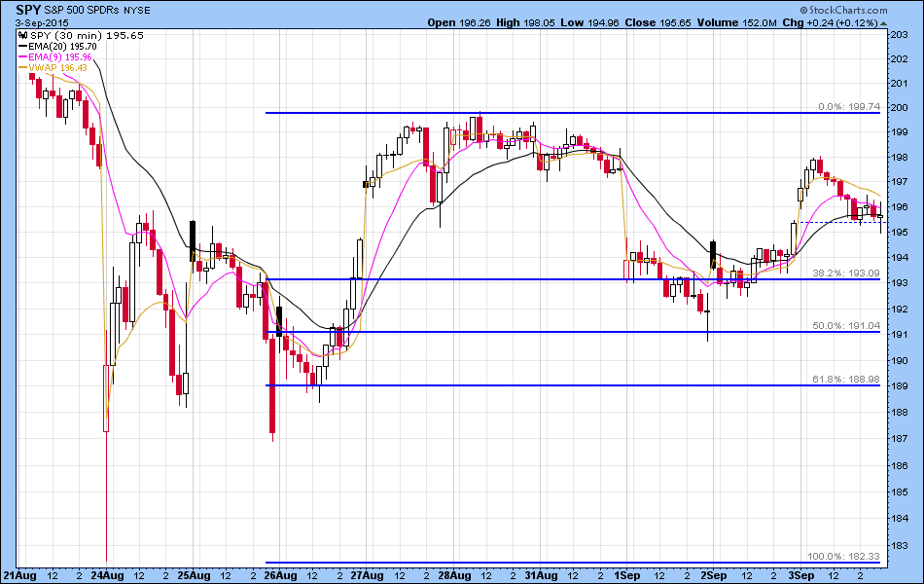Click the dashed blue current-price line

pyautogui.click(x=842, y=222)
